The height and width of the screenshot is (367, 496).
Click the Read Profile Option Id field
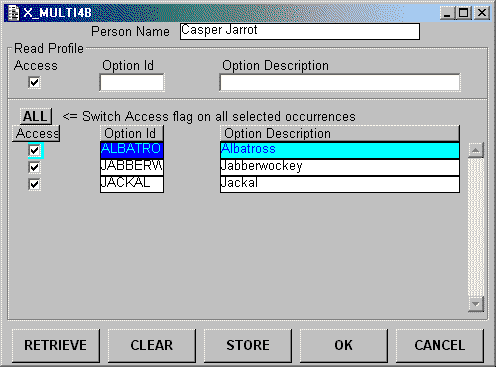(132, 82)
